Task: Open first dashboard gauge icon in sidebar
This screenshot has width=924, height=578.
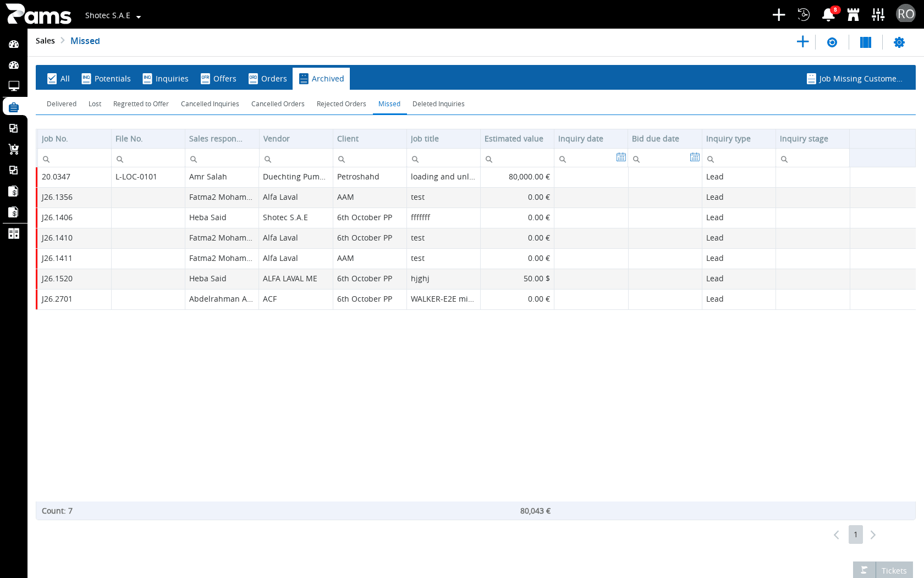Action: point(14,44)
